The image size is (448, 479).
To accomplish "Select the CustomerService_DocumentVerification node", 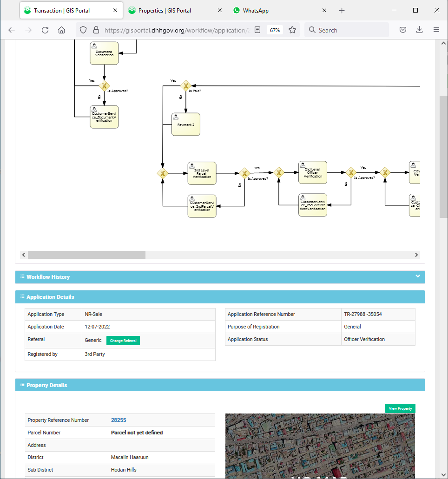I will pos(104,117).
